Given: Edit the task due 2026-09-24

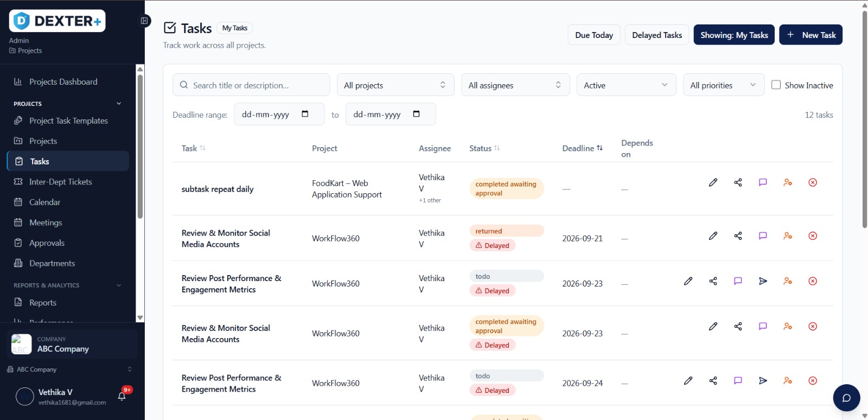Looking at the screenshot, I should (688, 380).
